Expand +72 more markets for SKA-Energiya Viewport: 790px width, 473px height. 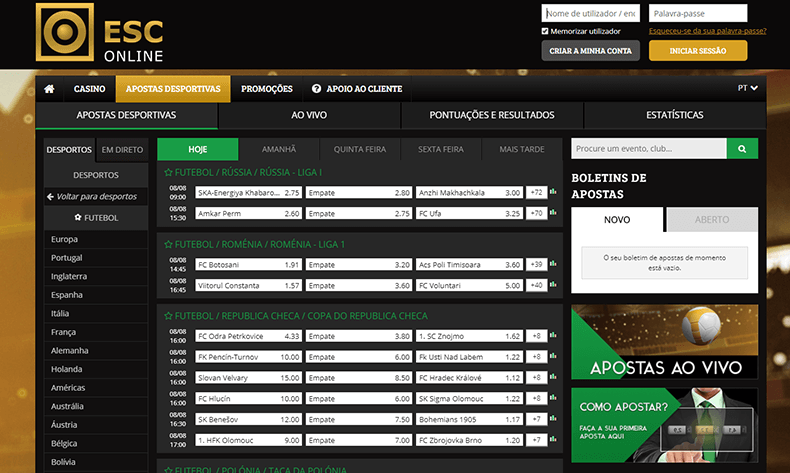point(537,192)
